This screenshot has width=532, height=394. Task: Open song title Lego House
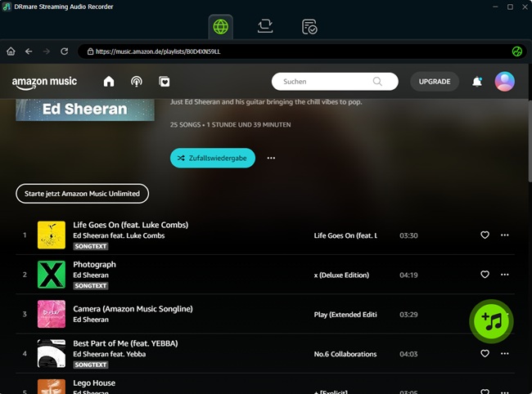94,383
